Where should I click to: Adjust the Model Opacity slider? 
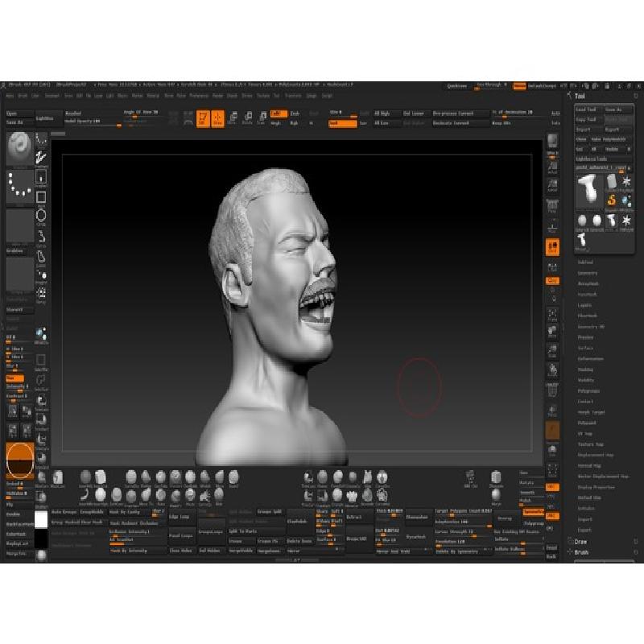[93, 123]
